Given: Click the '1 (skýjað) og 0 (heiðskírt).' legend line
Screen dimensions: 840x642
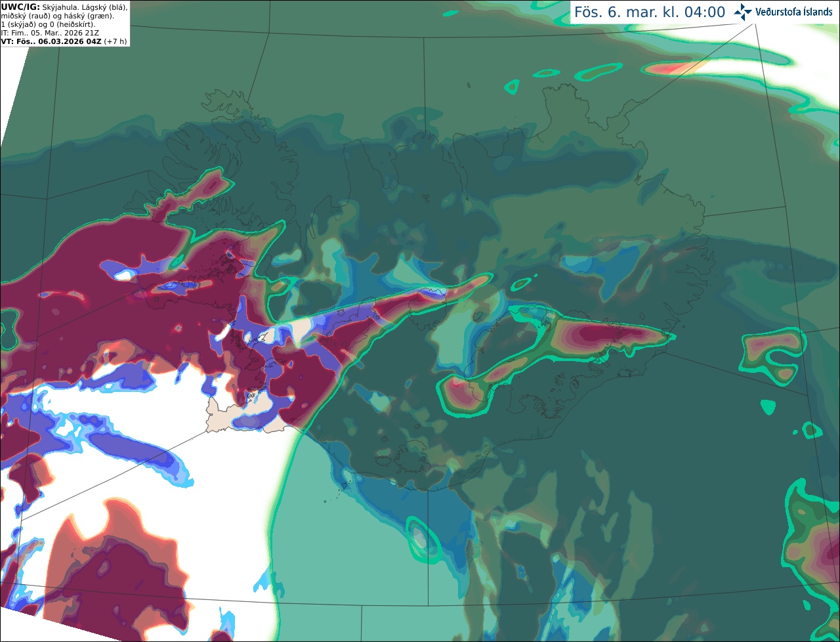Looking at the screenshot, I should tap(48, 24).
